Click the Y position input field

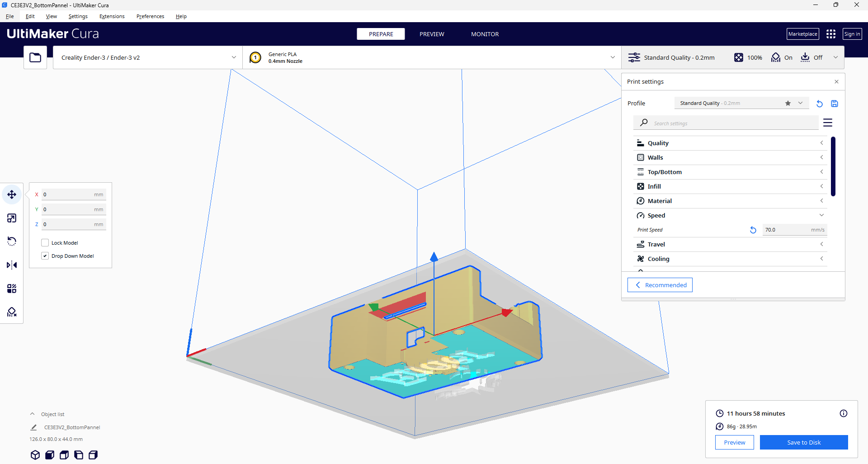click(74, 209)
